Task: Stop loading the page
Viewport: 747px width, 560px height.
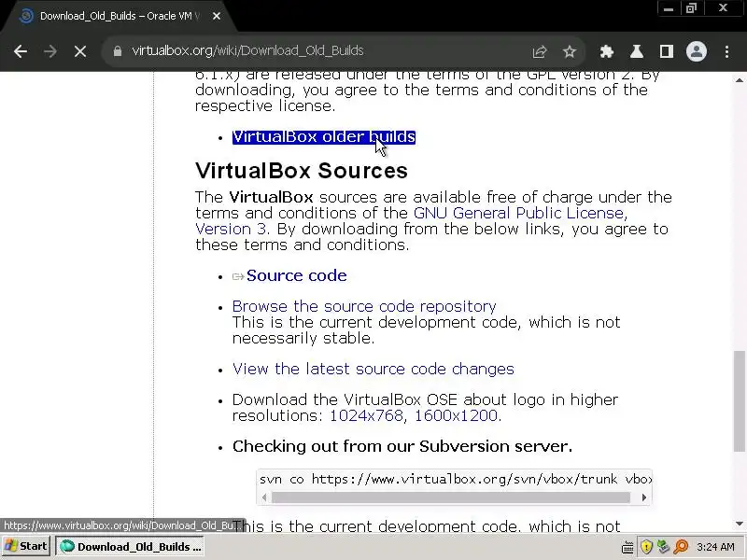Action: [80, 51]
